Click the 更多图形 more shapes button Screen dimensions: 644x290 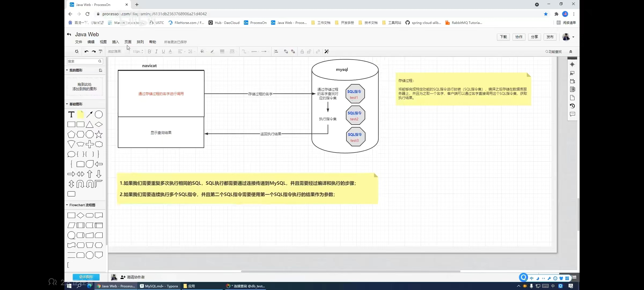click(86, 277)
